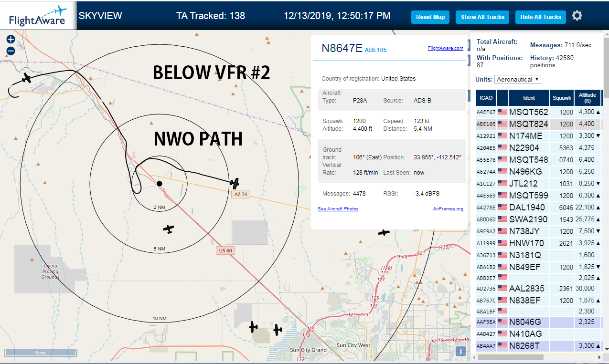Sort table by ICAO column header
This screenshot has height=364, width=609.
(x=486, y=98)
